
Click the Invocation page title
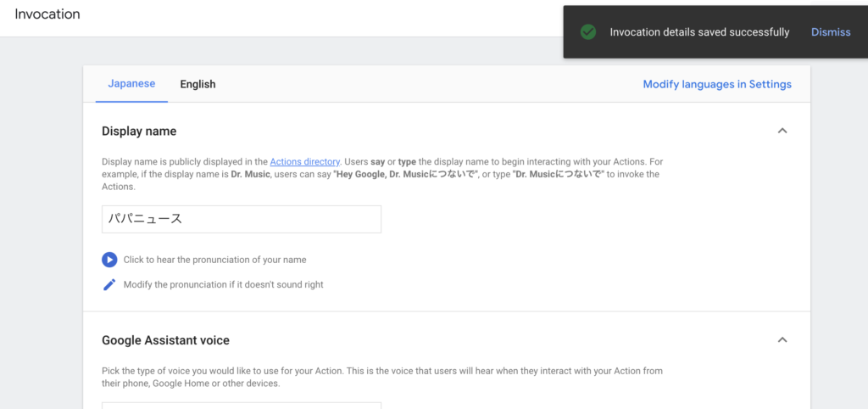coord(47,14)
